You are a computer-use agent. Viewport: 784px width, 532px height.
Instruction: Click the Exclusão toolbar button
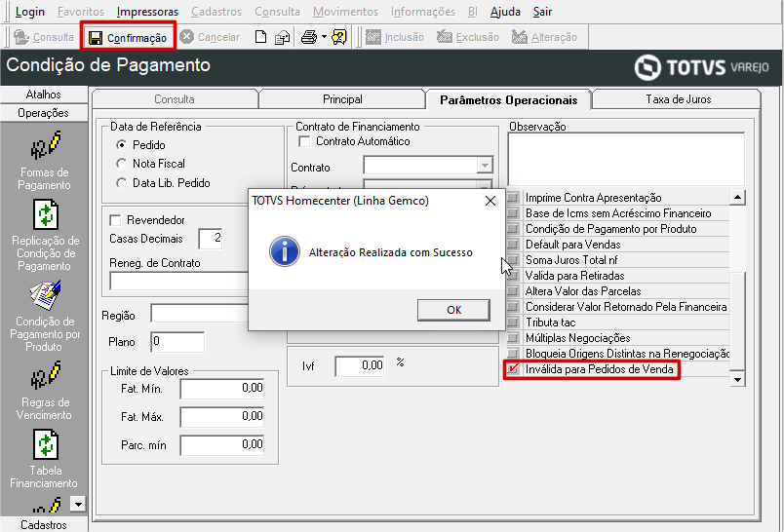click(467, 37)
